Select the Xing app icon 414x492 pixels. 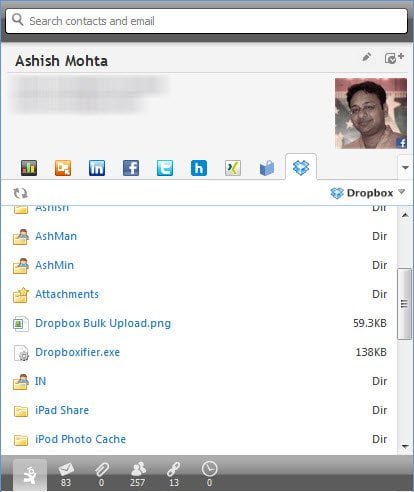(233, 168)
